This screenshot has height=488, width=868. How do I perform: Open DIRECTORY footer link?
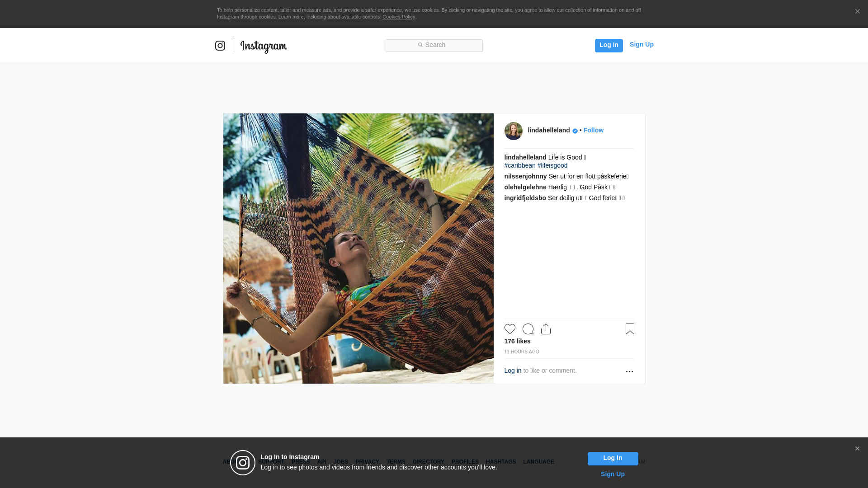[428, 462]
